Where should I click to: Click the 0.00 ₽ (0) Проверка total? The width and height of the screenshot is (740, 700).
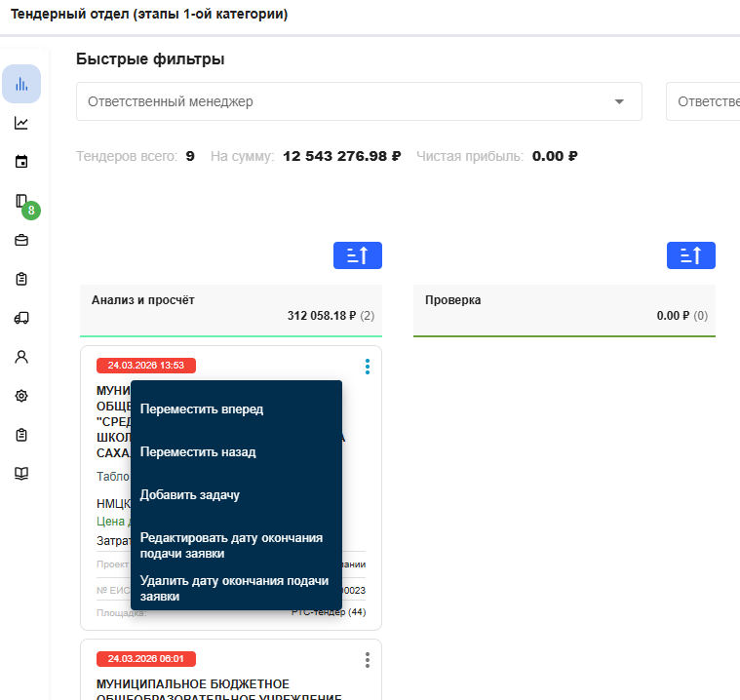click(682, 316)
